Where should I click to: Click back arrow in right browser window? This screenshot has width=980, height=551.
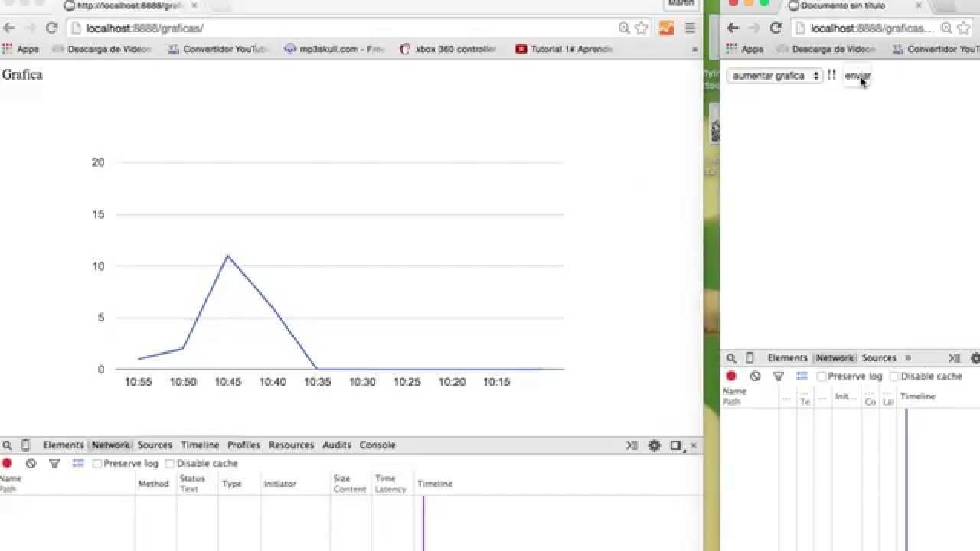(x=733, y=28)
